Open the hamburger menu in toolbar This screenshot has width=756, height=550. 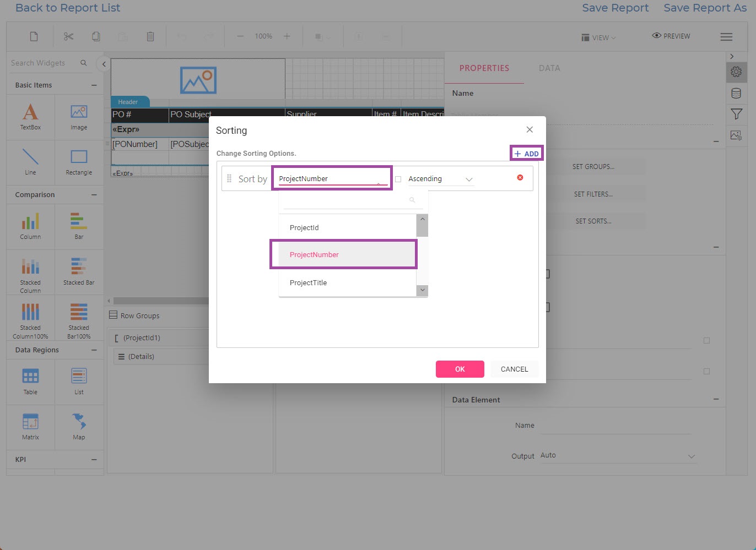[x=726, y=37]
